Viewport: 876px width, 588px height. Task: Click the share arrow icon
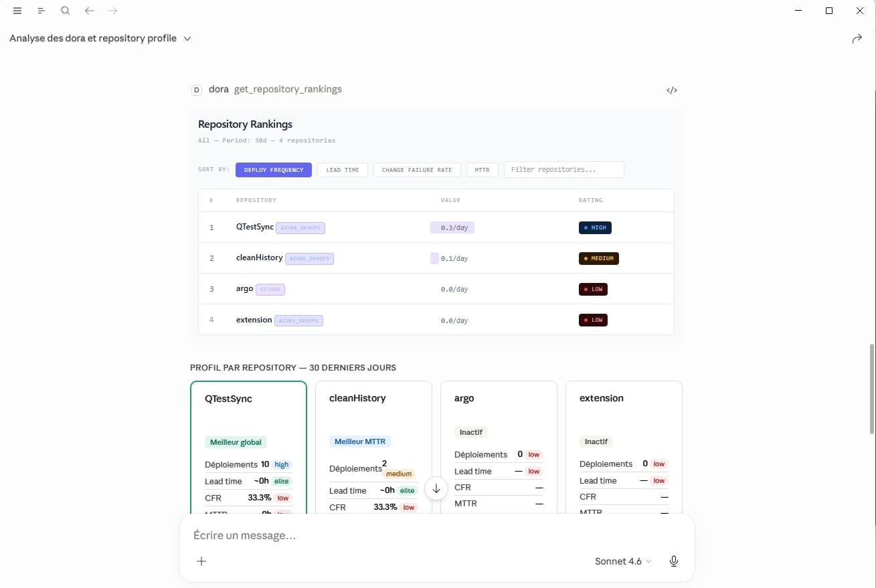pyautogui.click(x=857, y=39)
